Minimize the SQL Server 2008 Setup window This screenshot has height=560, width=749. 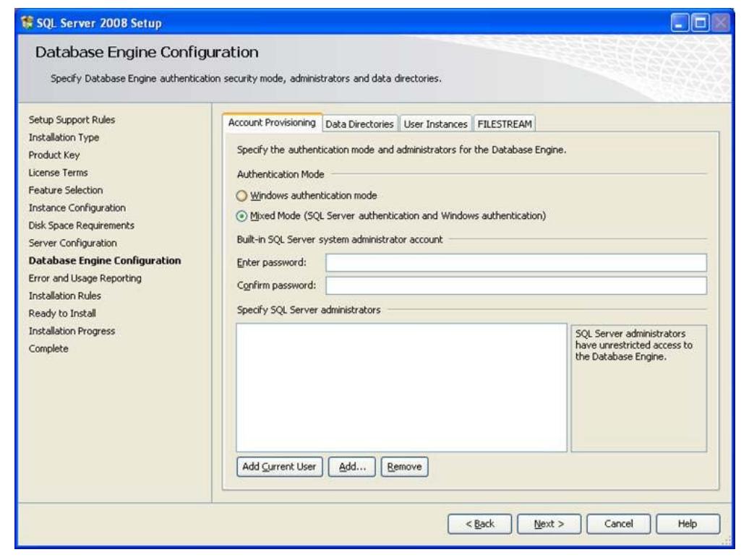[x=680, y=22]
